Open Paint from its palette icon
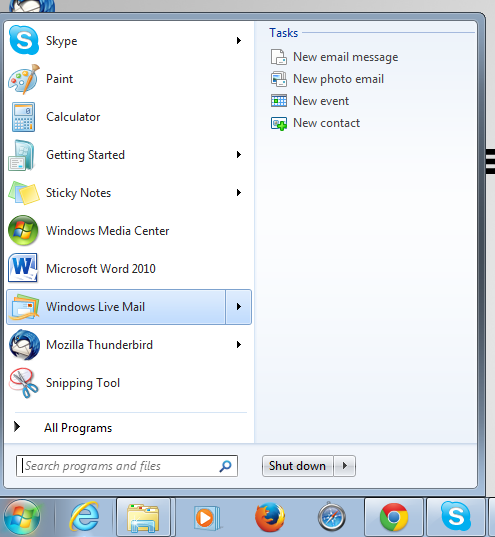 click(24, 79)
